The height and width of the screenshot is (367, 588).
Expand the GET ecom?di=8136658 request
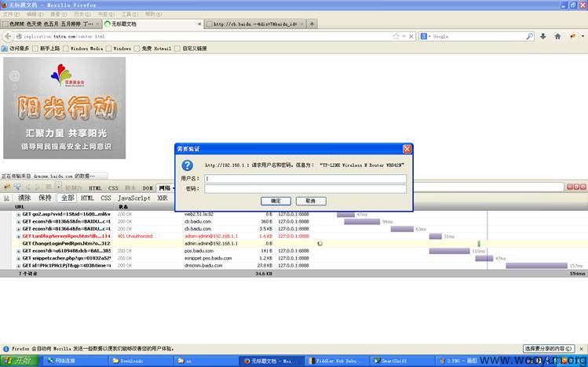(18, 222)
